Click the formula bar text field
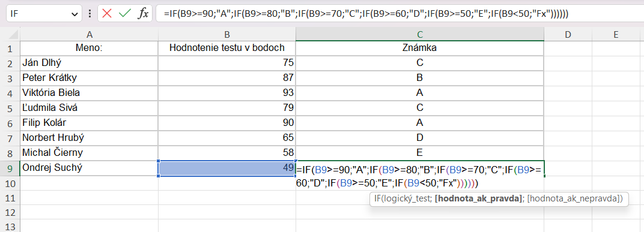Image resolution: width=644 pixels, height=232 pixels. (399, 14)
